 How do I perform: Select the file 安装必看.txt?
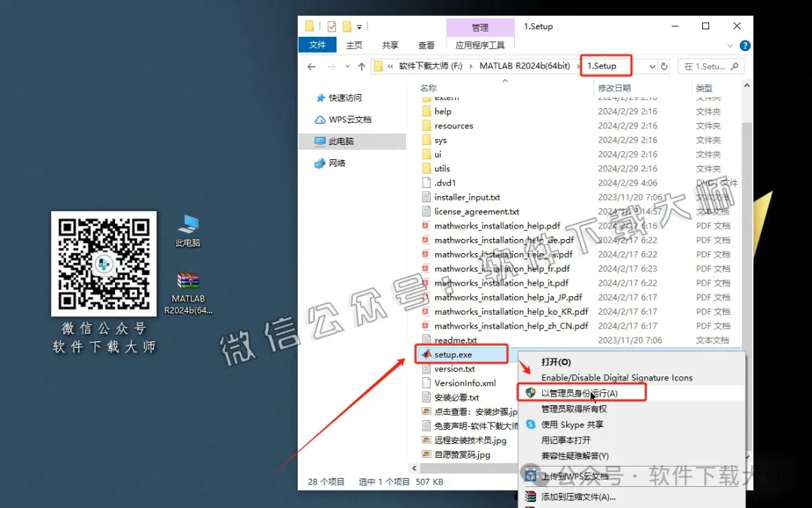click(x=456, y=398)
